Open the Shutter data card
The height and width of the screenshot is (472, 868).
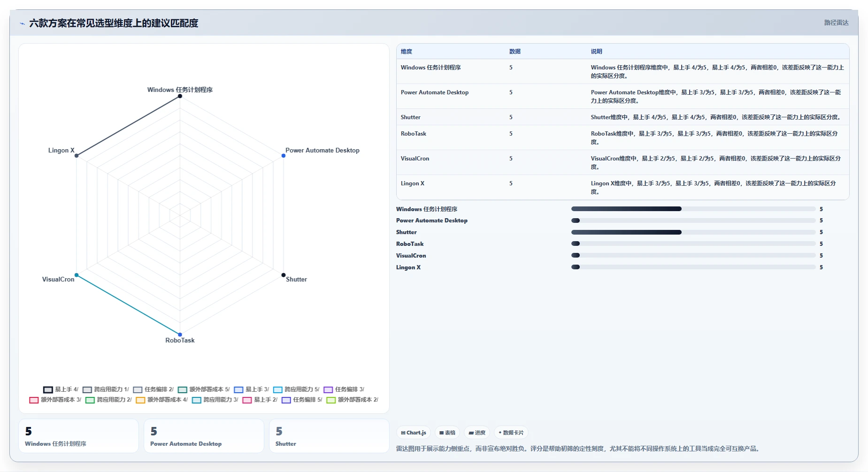pyautogui.click(x=329, y=436)
